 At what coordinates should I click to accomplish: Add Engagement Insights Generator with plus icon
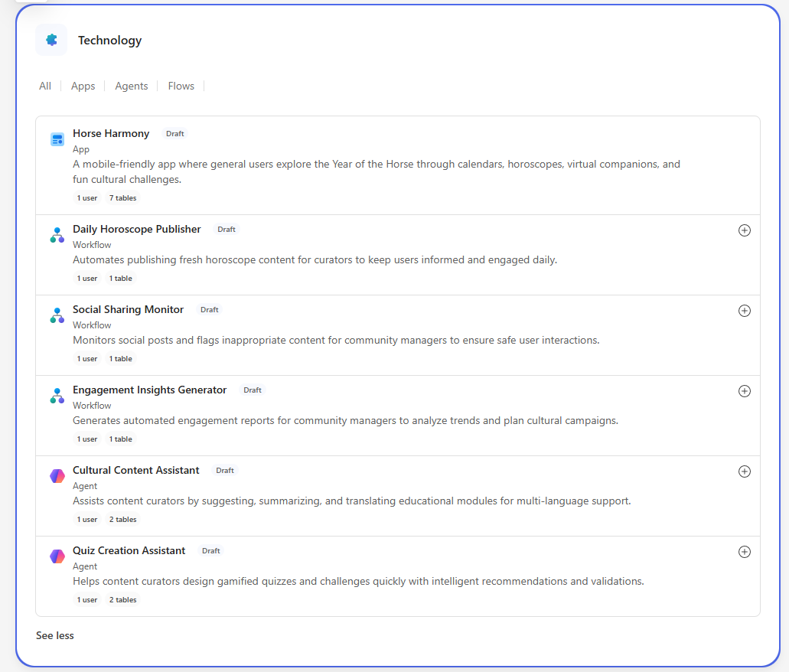point(744,391)
